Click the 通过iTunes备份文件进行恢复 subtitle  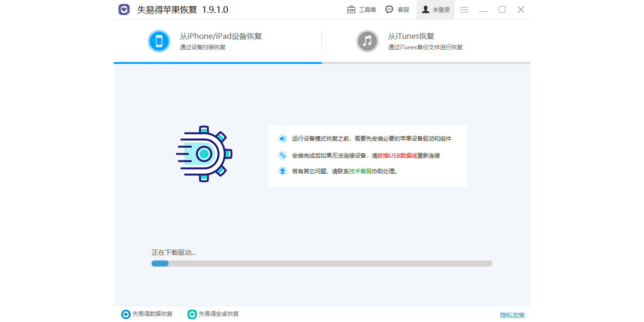[425, 47]
